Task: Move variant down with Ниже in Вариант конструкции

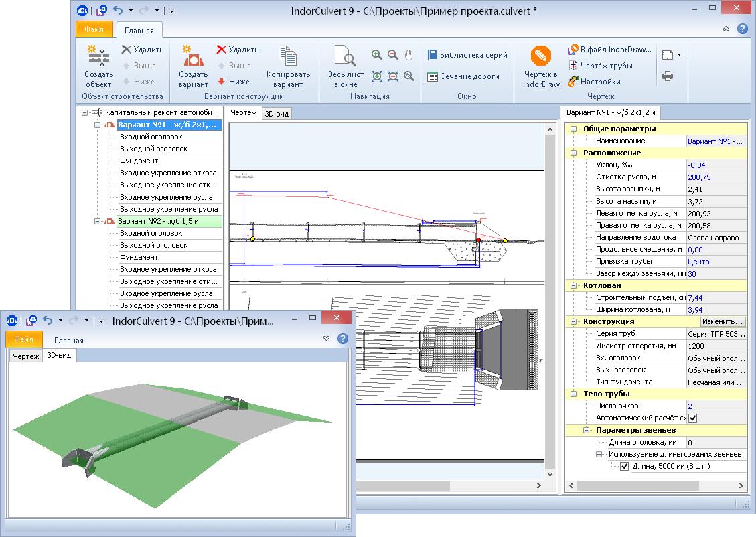Action: pos(233,82)
